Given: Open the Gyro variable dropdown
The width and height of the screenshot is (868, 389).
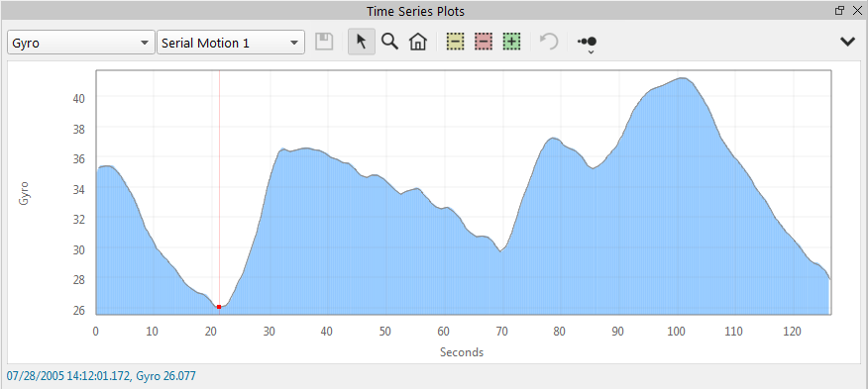Looking at the screenshot, I should [x=81, y=43].
